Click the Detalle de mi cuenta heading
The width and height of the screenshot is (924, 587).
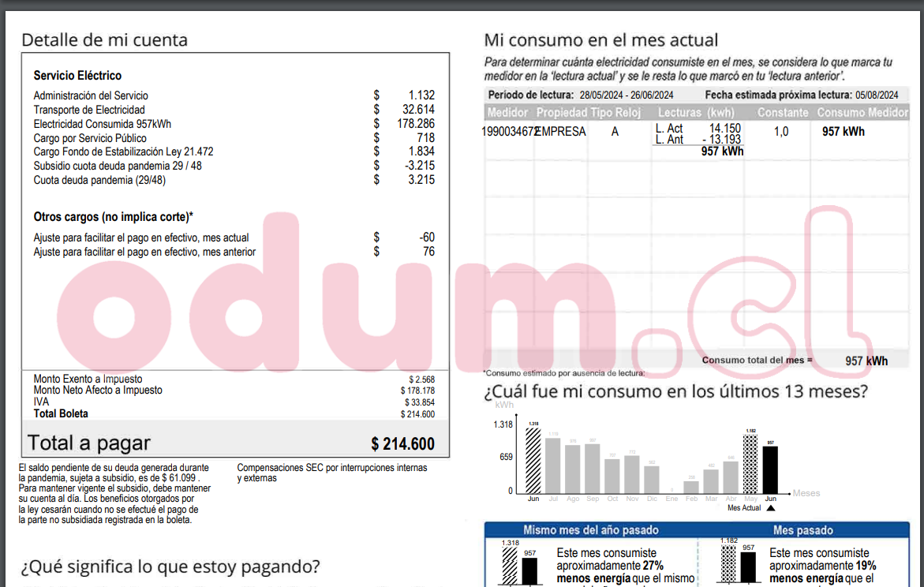tap(104, 40)
